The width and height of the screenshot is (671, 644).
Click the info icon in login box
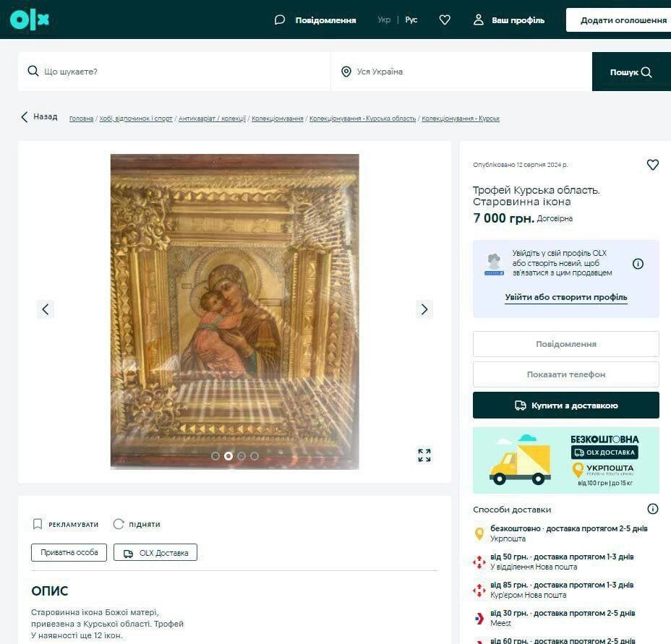point(638,264)
